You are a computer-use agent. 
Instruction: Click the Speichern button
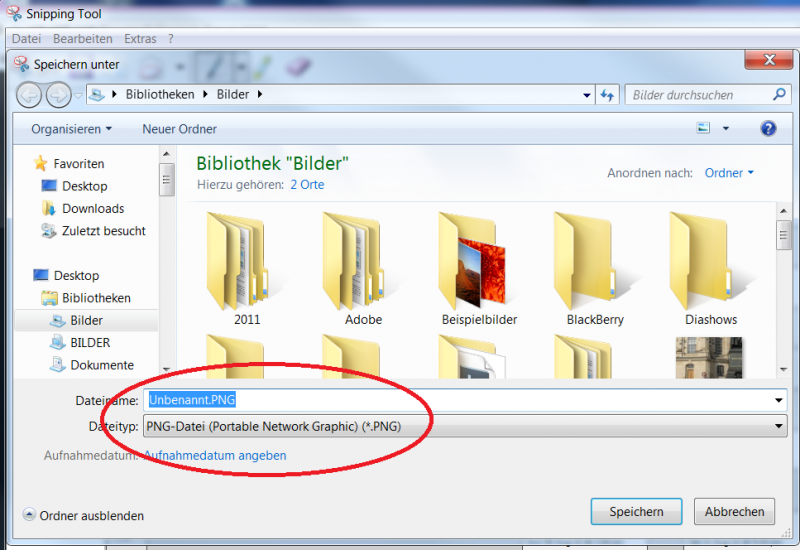[636, 512]
